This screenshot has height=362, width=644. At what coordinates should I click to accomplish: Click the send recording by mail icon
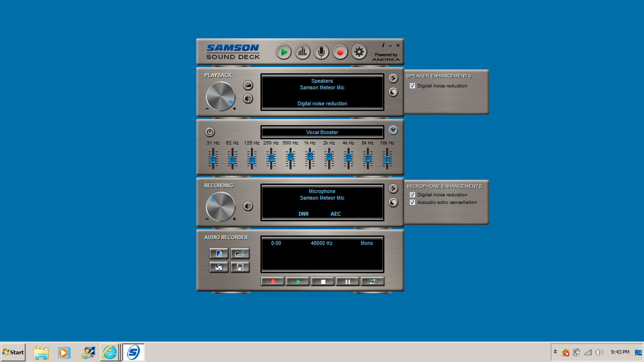219,267
